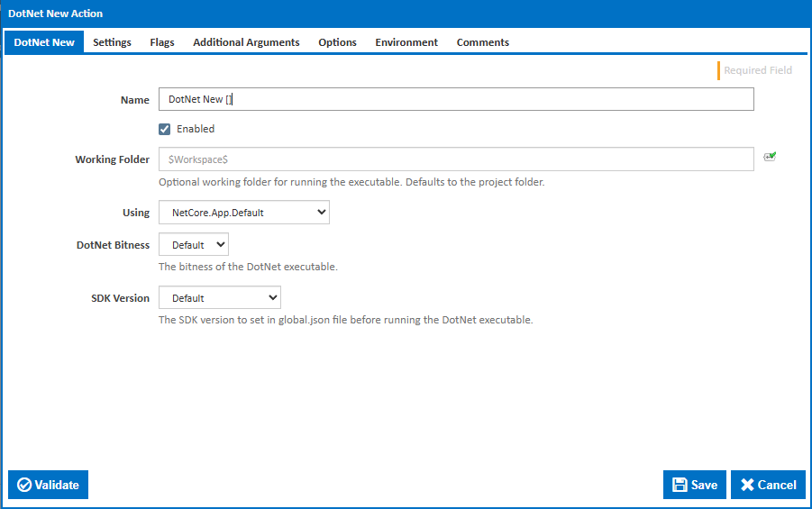Click the SDK Version global.json description
The width and height of the screenshot is (812, 509).
point(345,320)
